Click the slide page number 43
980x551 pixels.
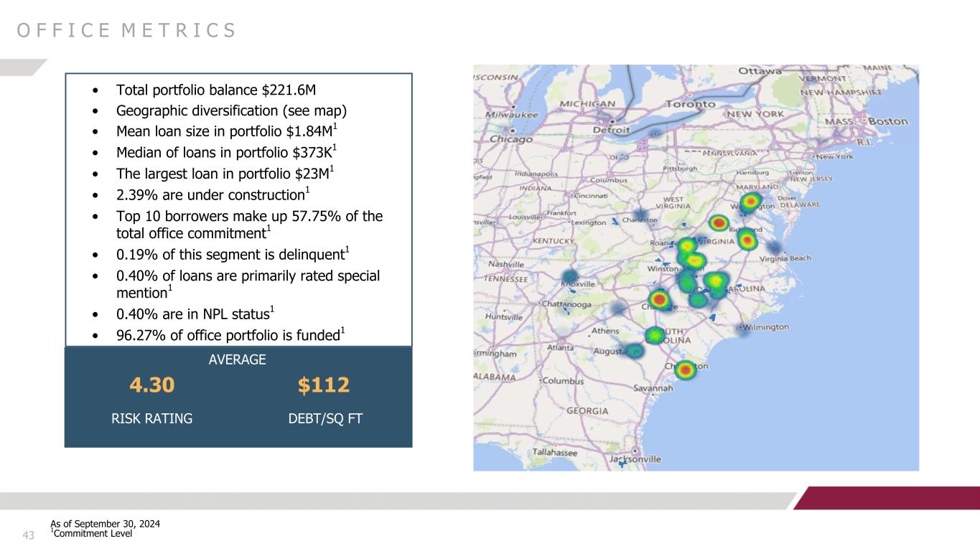coord(29,535)
